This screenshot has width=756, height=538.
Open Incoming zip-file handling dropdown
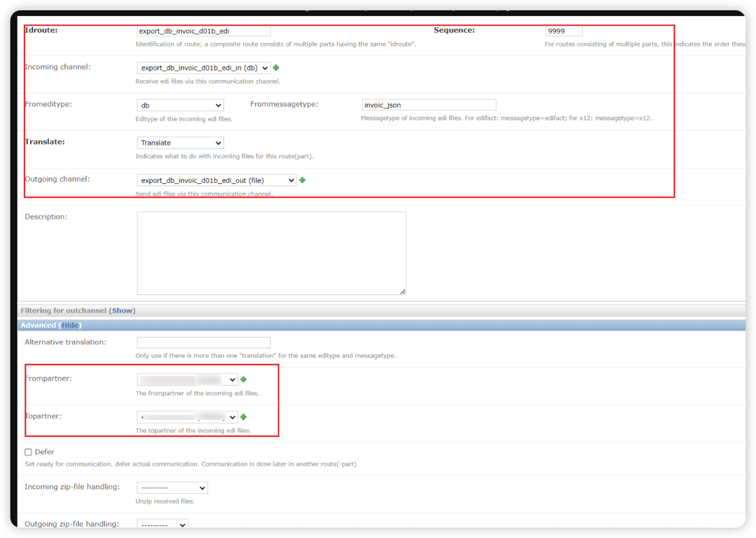coord(172,488)
